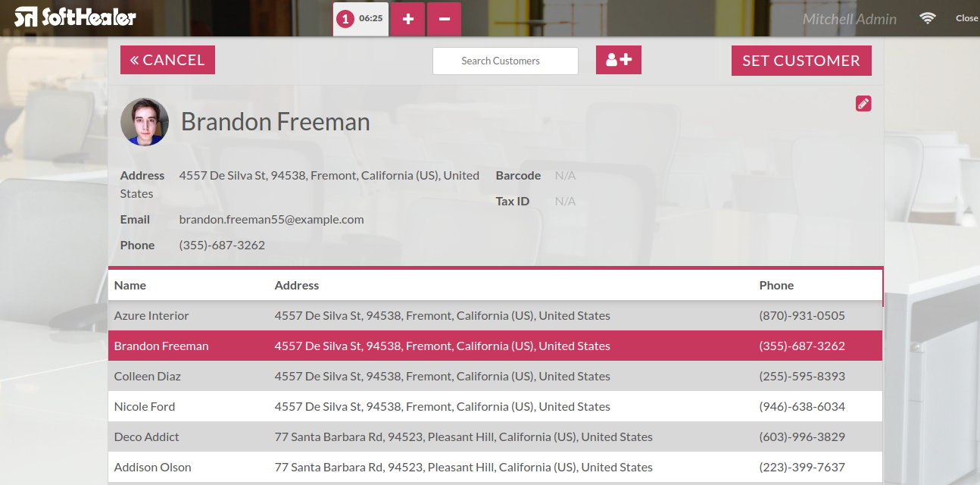
Task: Click the Name column header
Action: [130, 285]
